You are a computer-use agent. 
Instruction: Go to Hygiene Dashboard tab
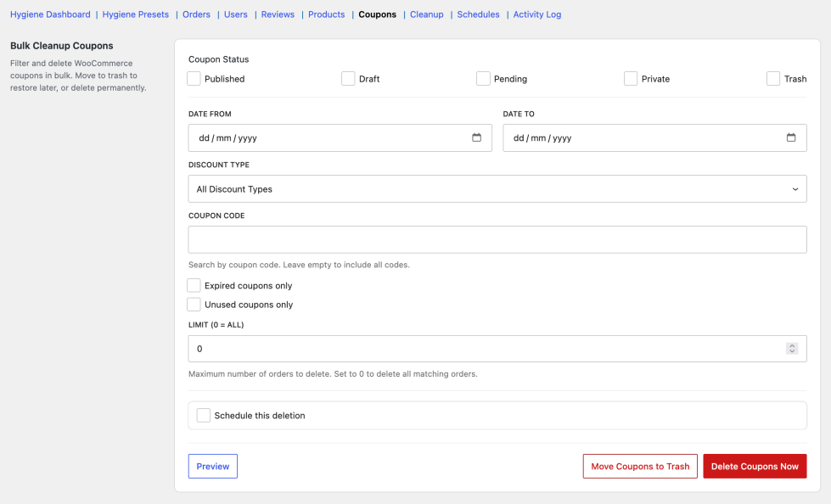[50, 14]
